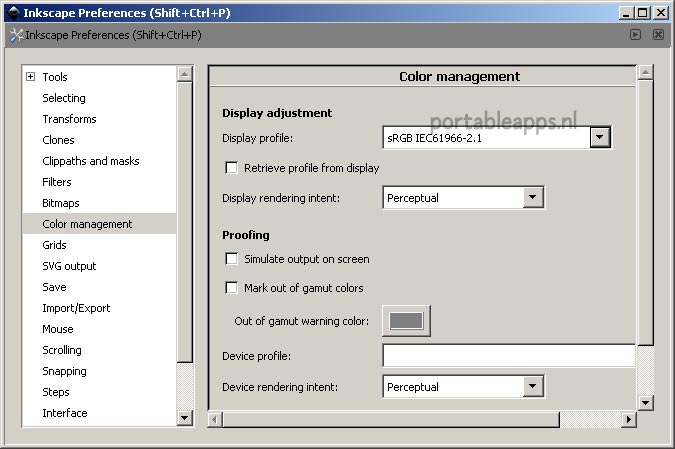
Task: Enable Retrieve profile from display
Action: [232, 168]
